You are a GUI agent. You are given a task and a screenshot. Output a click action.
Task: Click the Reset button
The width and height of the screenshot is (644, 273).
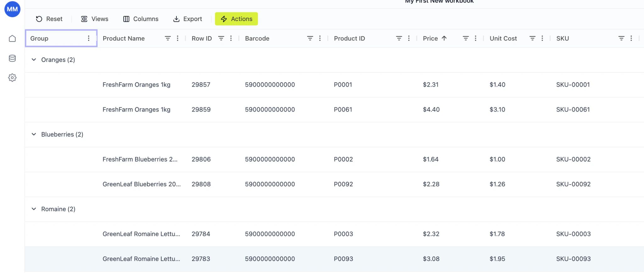[x=49, y=19]
